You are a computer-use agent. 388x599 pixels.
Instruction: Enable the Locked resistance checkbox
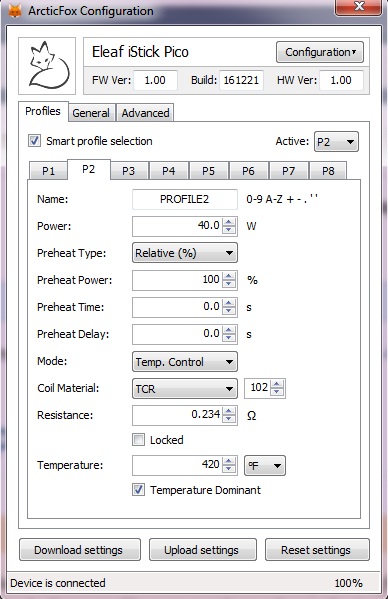coord(139,440)
